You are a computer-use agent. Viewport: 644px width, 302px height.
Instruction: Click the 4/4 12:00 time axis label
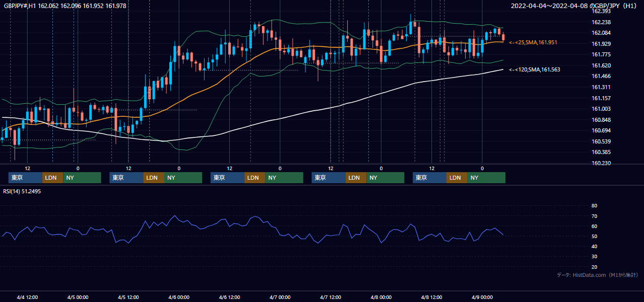point(27,297)
